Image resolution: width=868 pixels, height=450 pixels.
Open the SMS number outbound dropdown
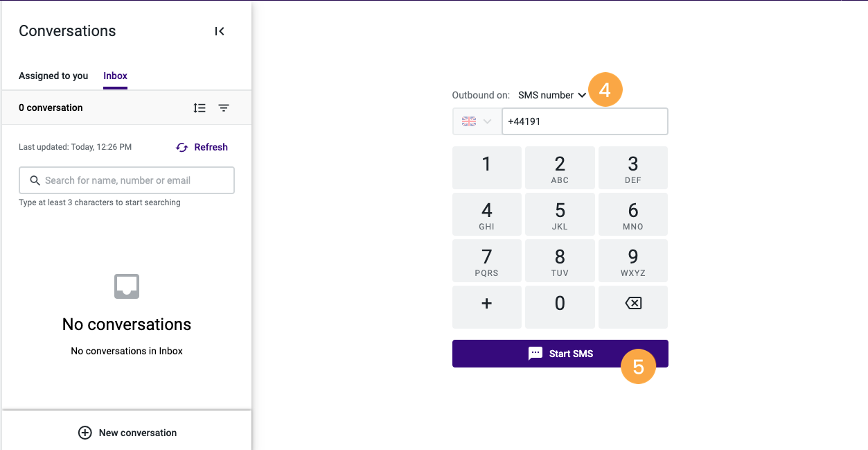(x=552, y=95)
